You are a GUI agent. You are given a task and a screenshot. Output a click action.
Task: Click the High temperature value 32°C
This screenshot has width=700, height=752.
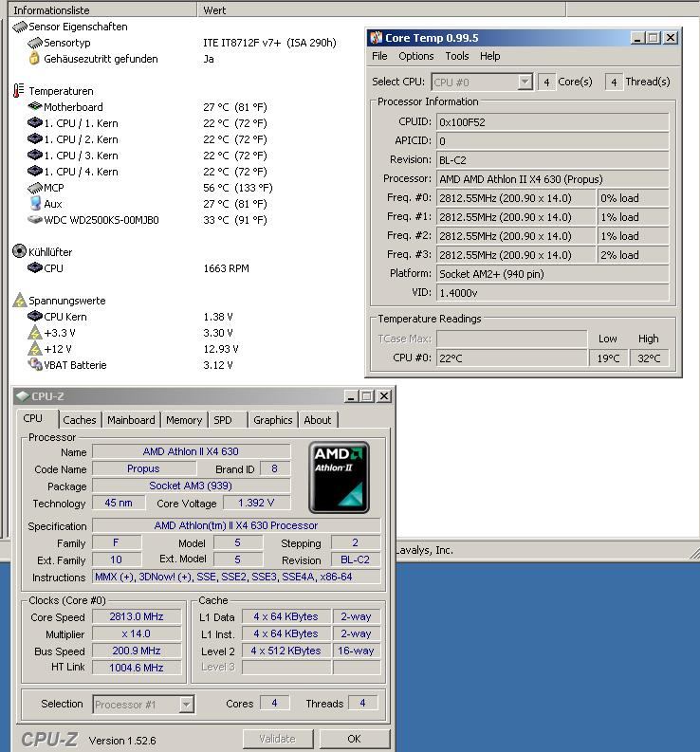tap(649, 358)
